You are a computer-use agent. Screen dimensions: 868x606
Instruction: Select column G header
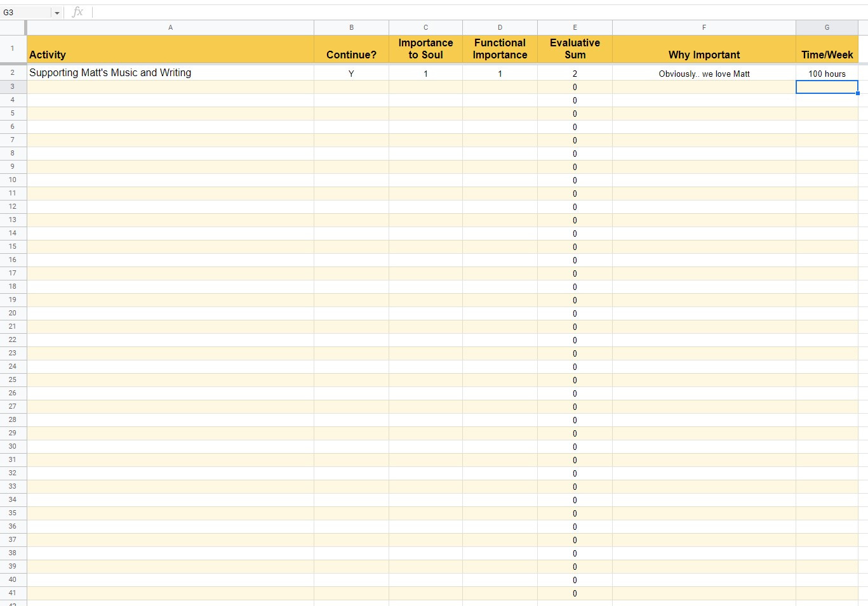(x=827, y=27)
